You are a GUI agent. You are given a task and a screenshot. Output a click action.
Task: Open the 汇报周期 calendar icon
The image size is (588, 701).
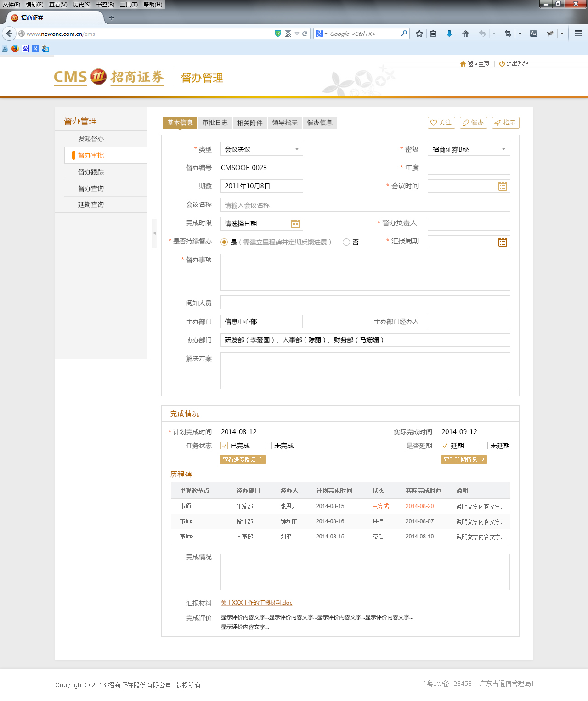click(503, 242)
